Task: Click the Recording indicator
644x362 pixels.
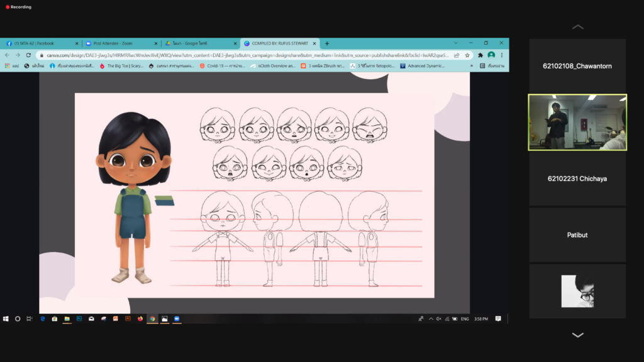Action: click(x=18, y=7)
